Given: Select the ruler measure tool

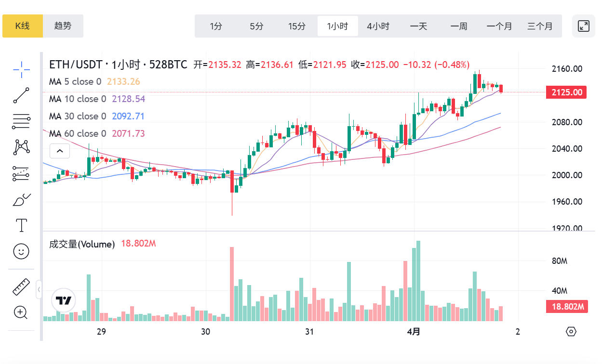Looking at the screenshot, I should (21, 287).
